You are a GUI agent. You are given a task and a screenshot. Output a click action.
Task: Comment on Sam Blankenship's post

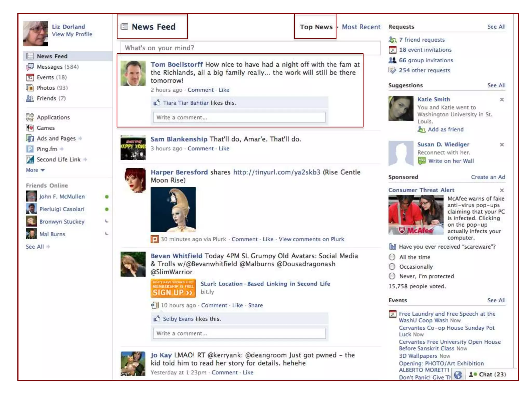click(201, 149)
